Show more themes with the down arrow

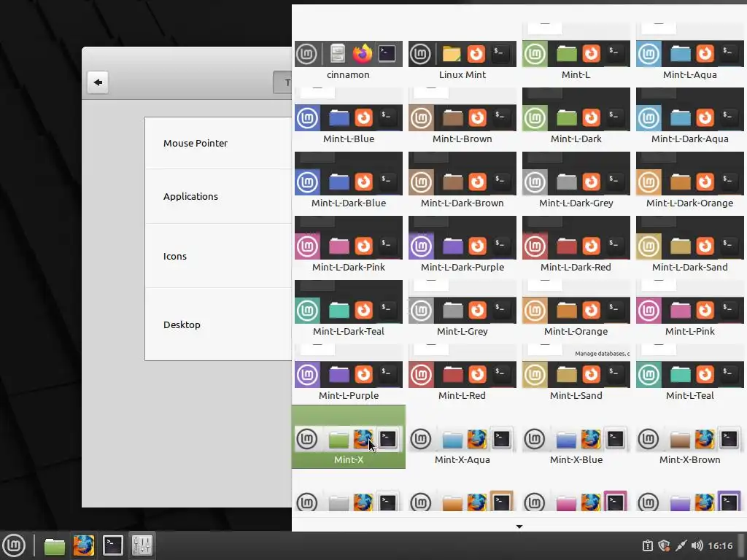519,526
